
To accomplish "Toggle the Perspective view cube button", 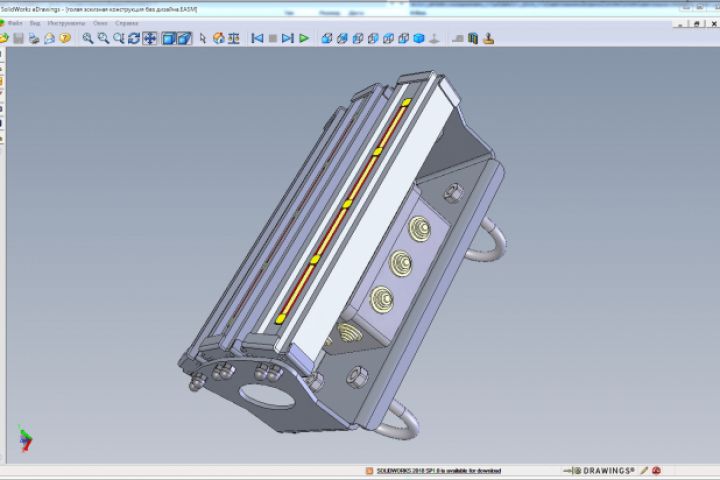I will click(184, 39).
